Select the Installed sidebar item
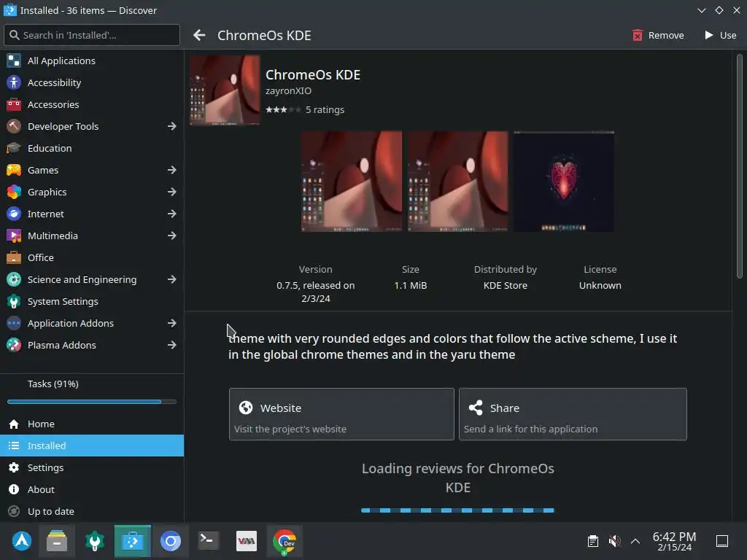 [92, 446]
